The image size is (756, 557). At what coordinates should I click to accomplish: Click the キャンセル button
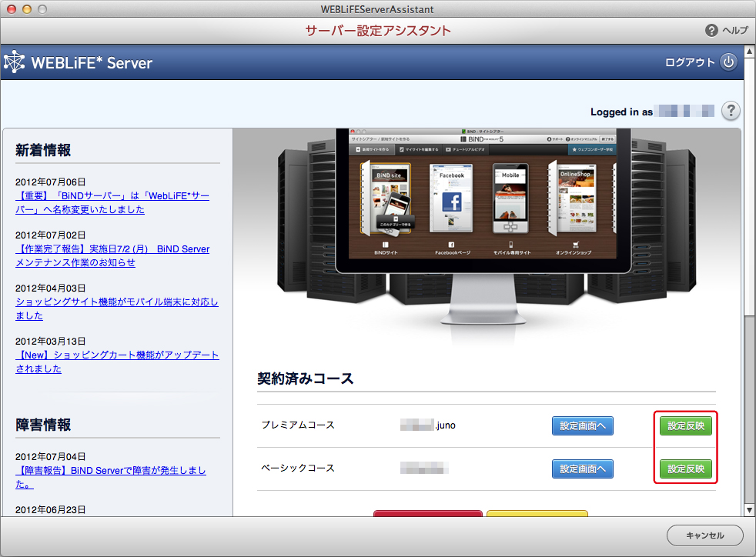point(705,535)
